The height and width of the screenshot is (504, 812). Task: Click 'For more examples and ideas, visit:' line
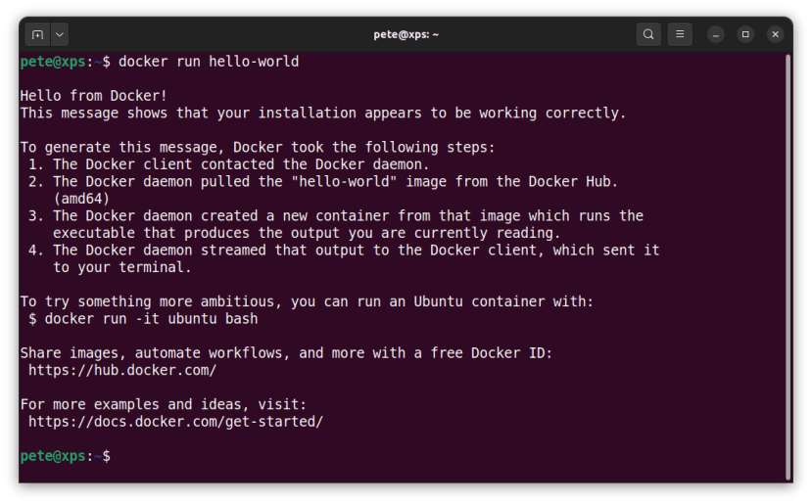164,404
